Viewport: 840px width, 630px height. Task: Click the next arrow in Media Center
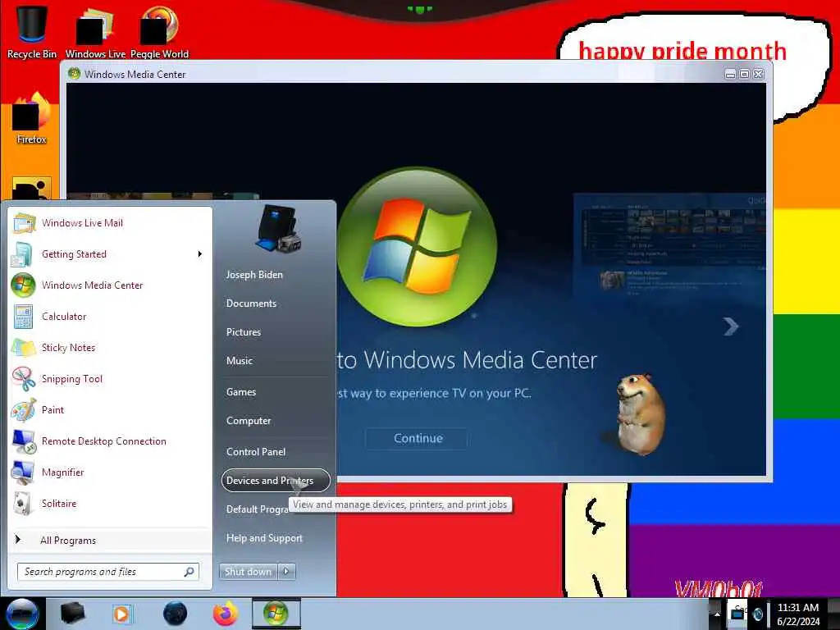731,326
